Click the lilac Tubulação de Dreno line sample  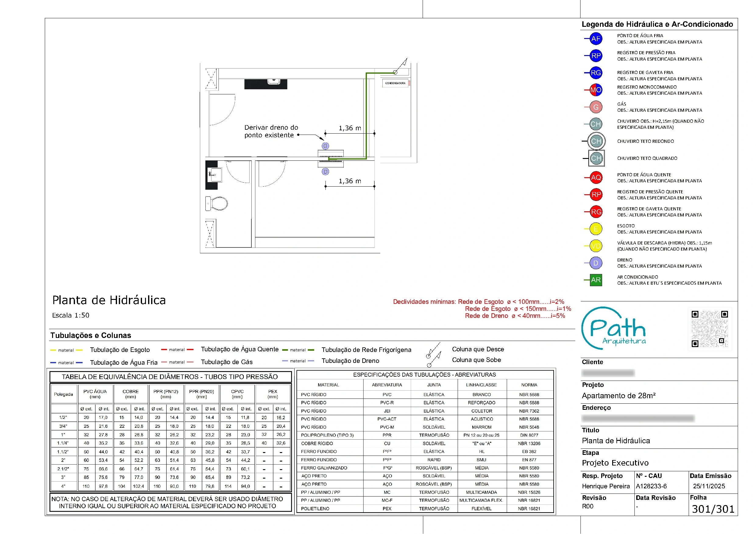298,361
